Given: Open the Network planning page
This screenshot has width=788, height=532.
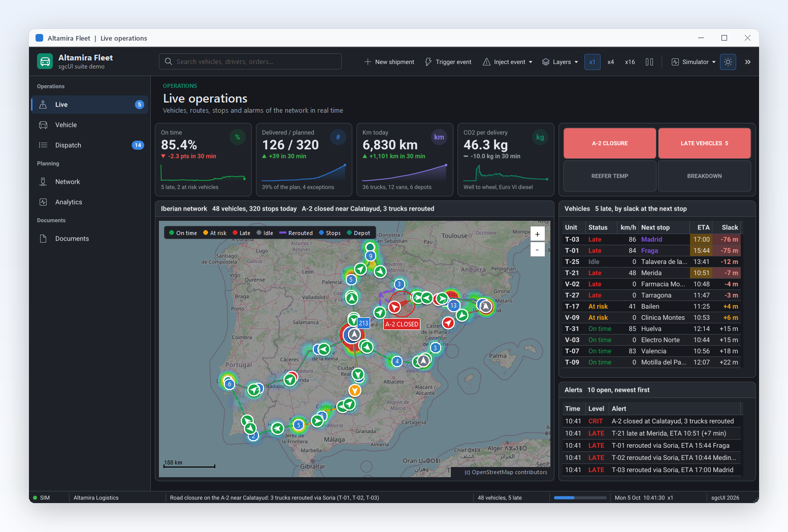Looking at the screenshot, I should point(89,182).
